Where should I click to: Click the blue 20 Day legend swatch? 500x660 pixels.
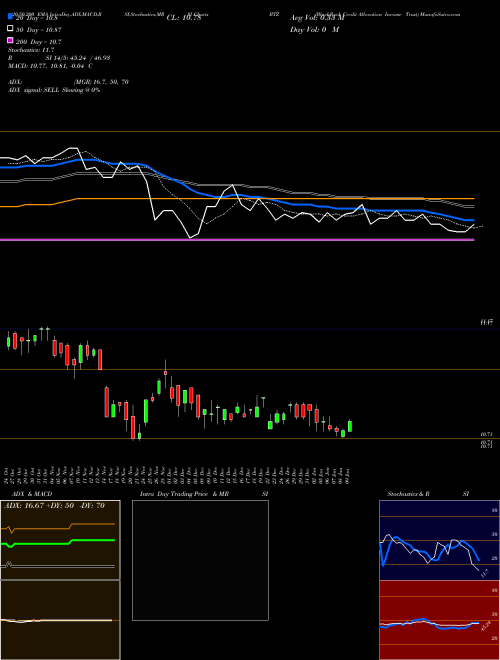point(10,17)
